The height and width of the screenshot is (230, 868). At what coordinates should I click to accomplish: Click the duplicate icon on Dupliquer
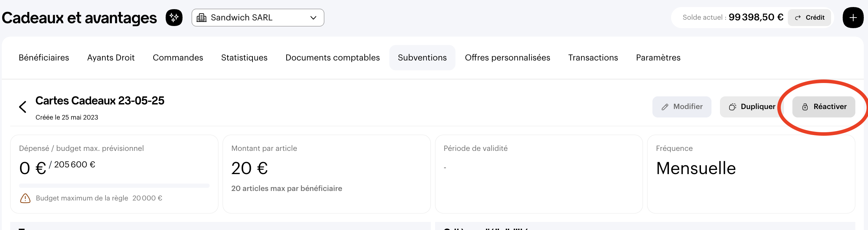732,107
